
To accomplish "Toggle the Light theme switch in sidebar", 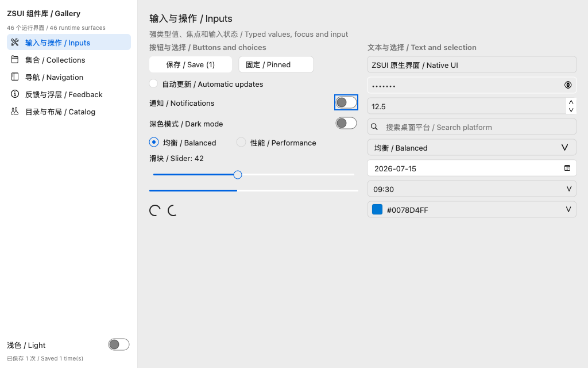I will click(119, 344).
